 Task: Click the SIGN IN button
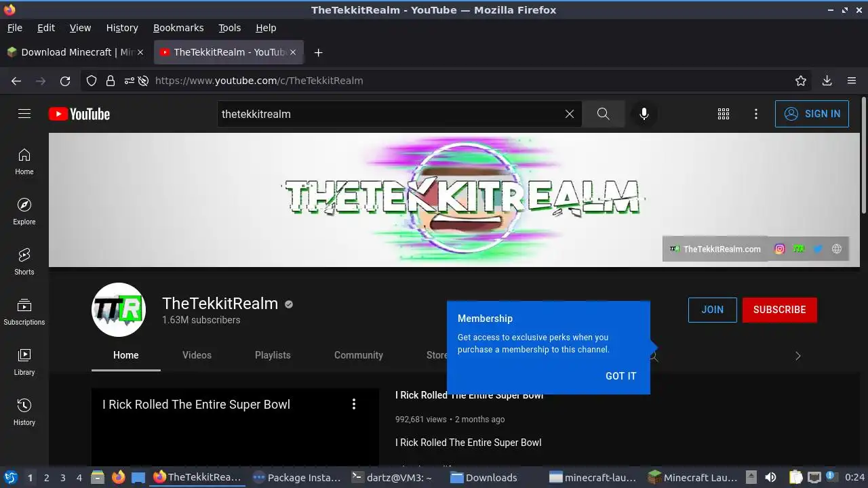tap(812, 114)
